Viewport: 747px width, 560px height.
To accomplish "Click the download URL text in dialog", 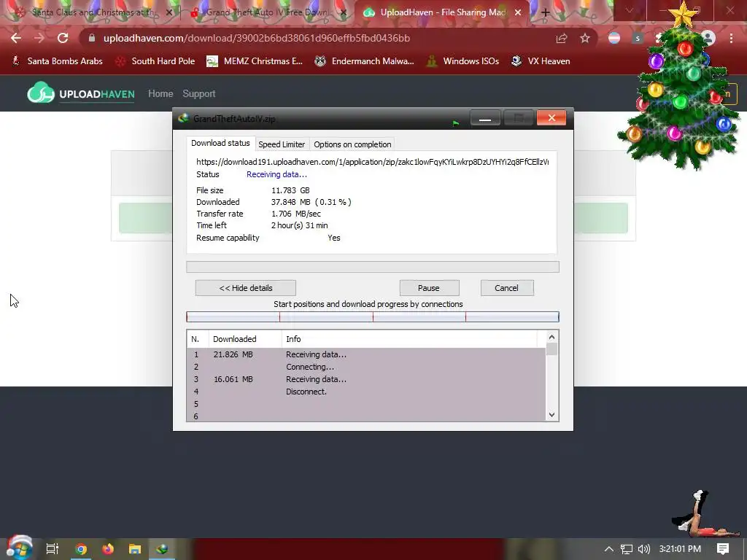I will coord(372,162).
